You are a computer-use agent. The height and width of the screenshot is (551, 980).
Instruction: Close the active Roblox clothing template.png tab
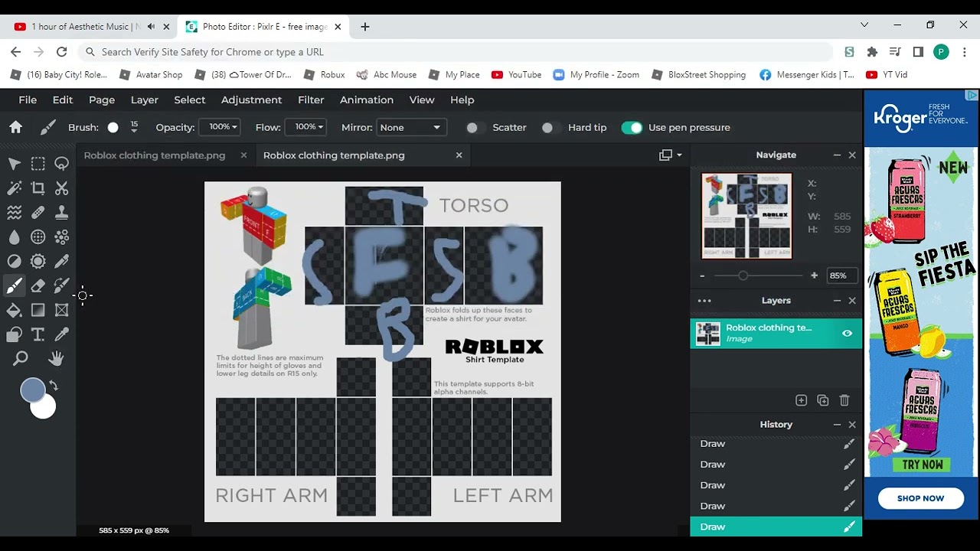pos(459,155)
